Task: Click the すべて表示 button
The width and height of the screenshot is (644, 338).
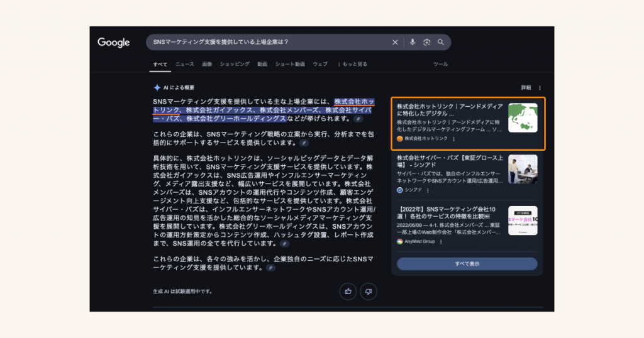Action: (x=467, y=264)
